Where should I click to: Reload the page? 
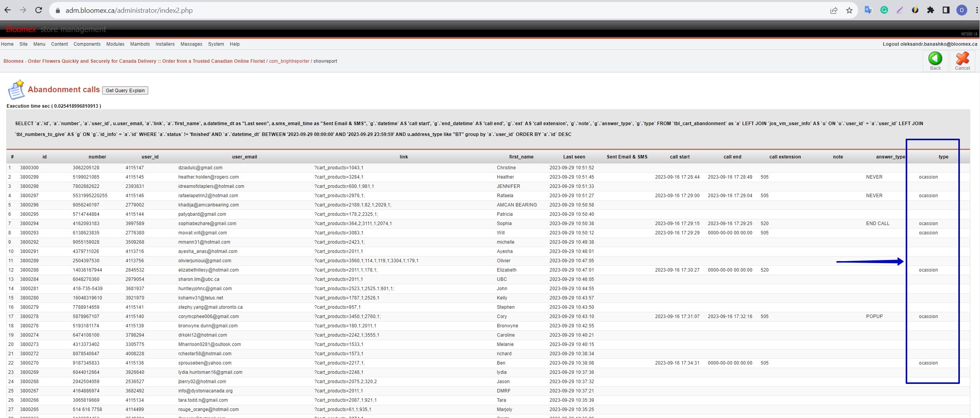[x=38, y=10]
